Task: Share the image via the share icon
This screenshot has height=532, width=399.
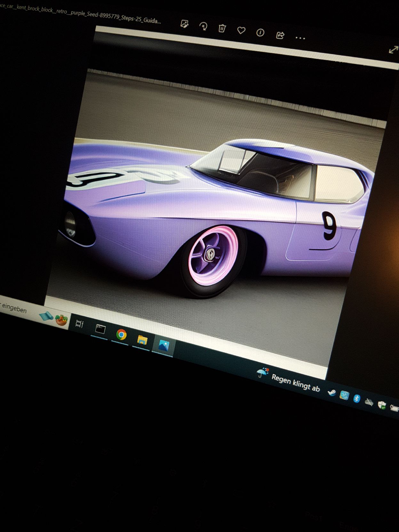Action: coord(280,35)
